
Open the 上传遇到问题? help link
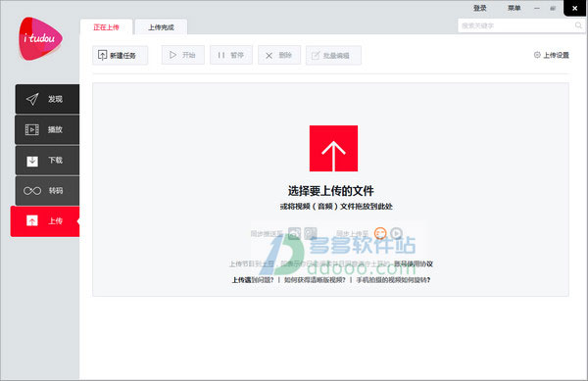tap(253, 280)
